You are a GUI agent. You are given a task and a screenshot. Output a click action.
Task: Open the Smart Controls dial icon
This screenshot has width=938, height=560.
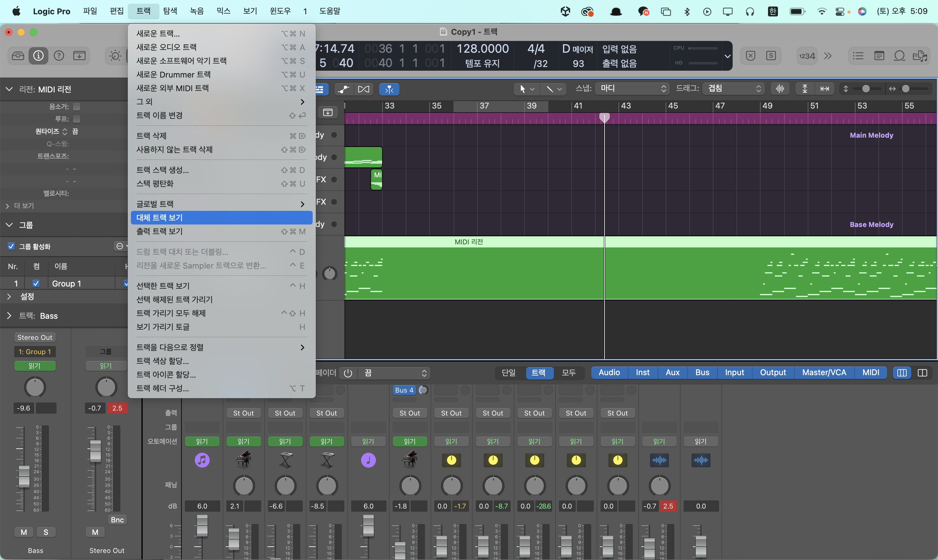point(115,56)
